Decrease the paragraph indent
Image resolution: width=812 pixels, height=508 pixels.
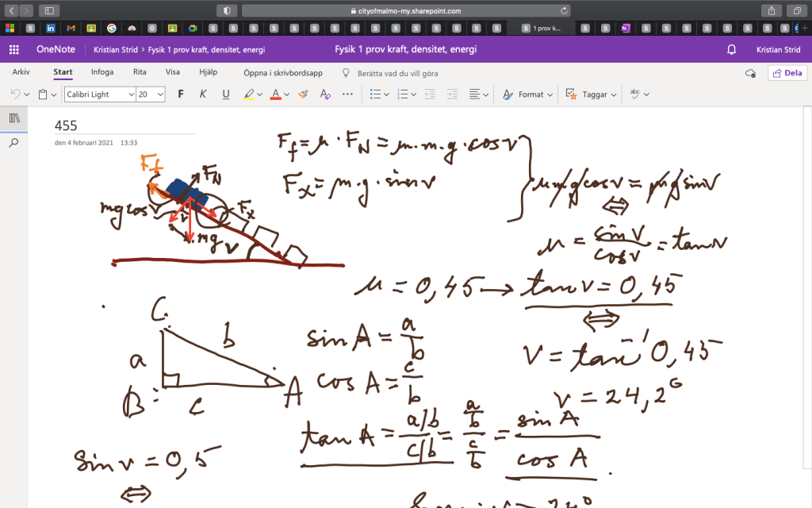coord(430,94)
